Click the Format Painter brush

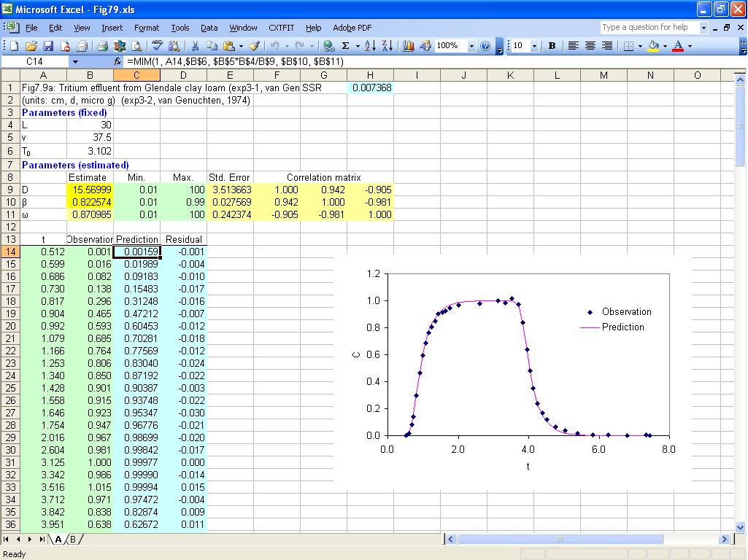pyautogui.click(x=254, y=46)
